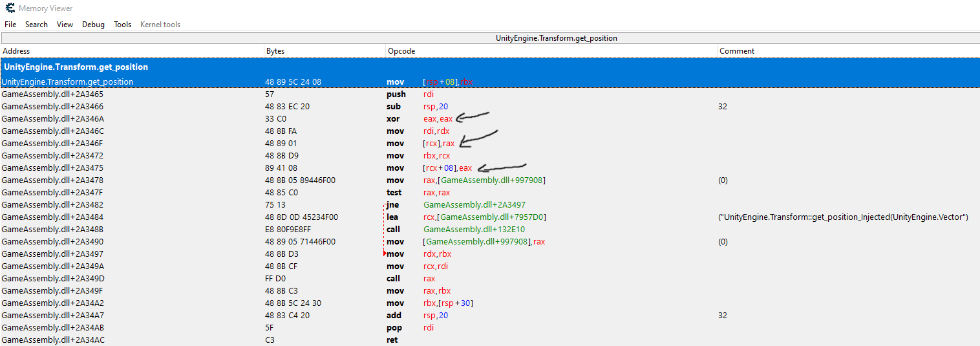Click the get_position_Injected comment text

click(x=843, y=217)
